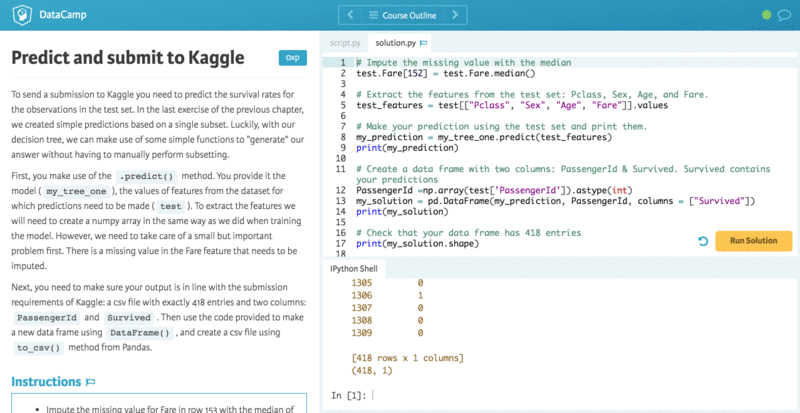Click the Predict and submit to Kaggle title
Viewport: 800px width, 413px height.
tap(128, 58)
